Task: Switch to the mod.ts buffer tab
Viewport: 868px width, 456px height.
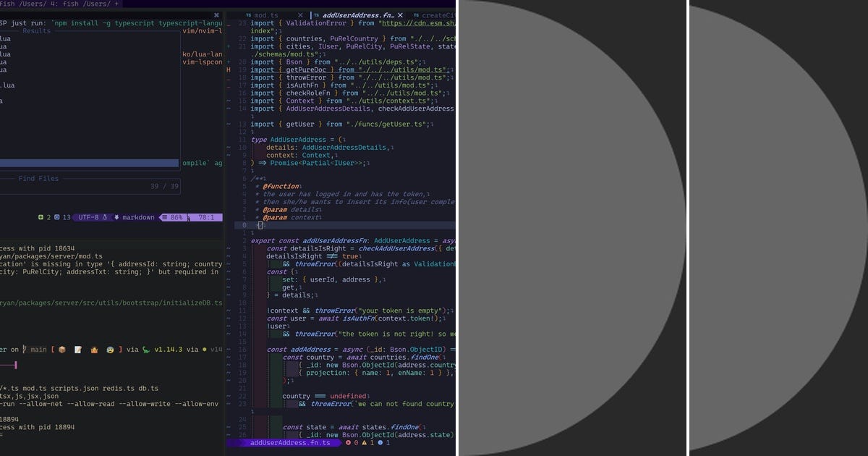Action: [x=266, y=15]
